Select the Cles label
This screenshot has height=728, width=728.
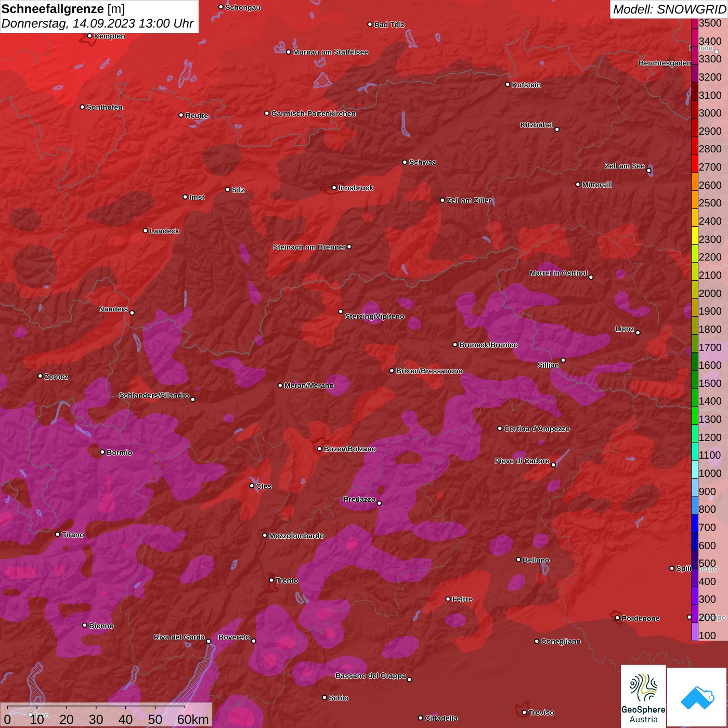pyautogui.click(x=264, y=486)
